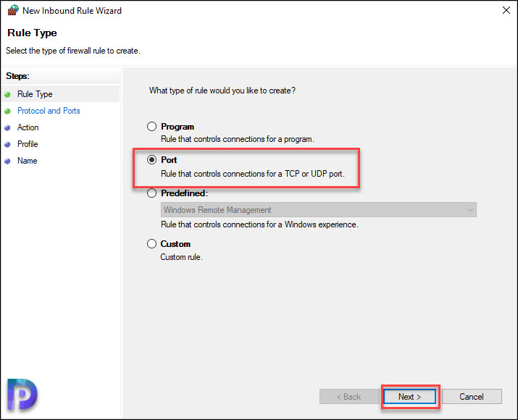Click the green bullet beside Protocol and Ports
Viewport: 518px width, 420px height.
pos(7,112)
